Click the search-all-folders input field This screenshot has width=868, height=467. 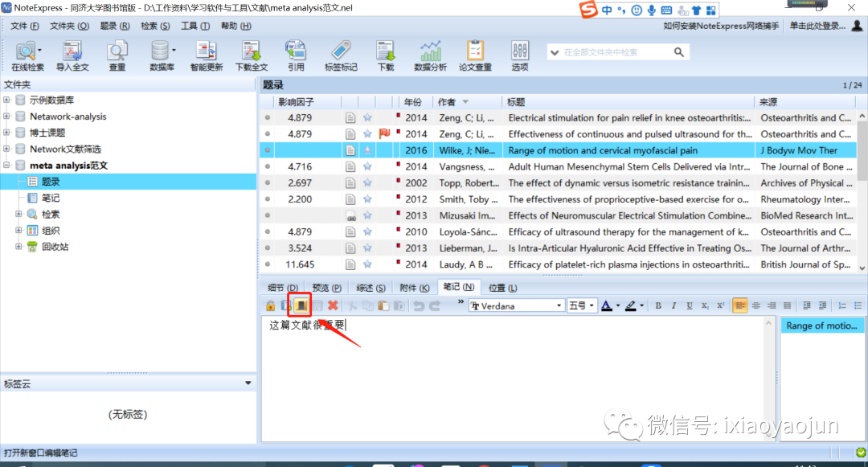[x=616, y=52]
